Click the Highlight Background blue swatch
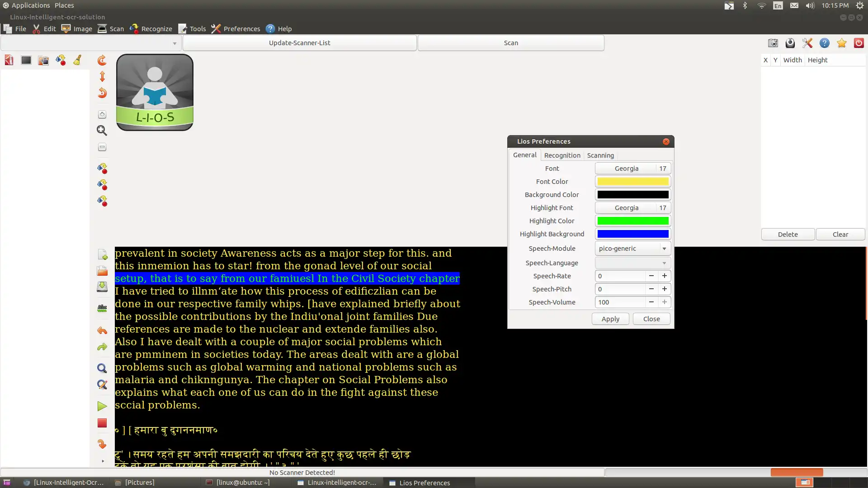The width and height of the screenshot is (868, 488). coord(632,234)
